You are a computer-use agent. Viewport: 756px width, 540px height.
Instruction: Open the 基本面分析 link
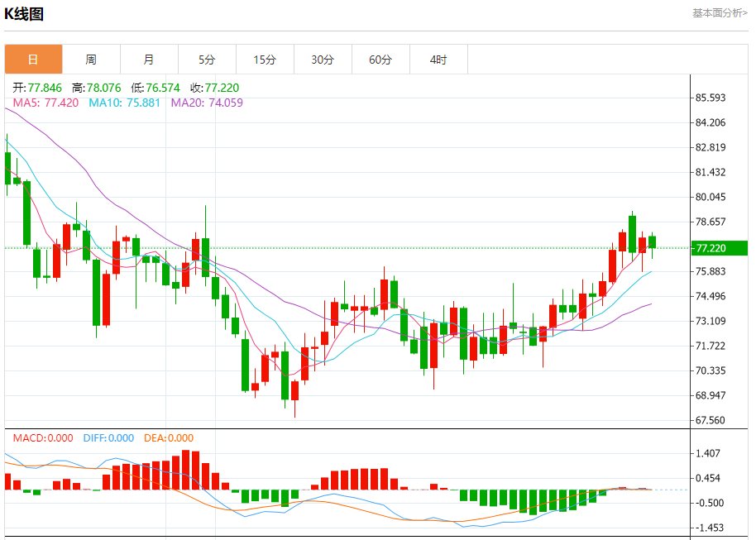tap(720, 13)
